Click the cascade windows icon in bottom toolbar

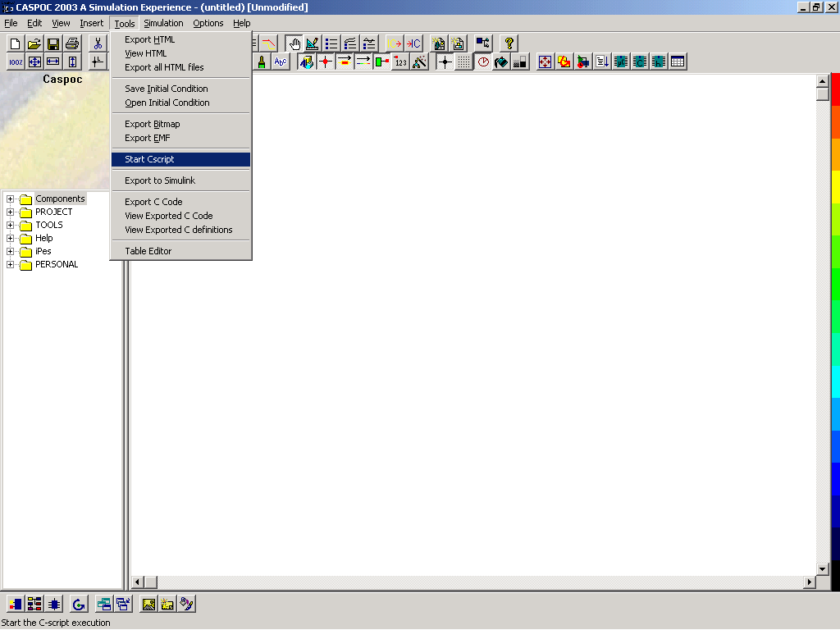click(x=123, y=605)
